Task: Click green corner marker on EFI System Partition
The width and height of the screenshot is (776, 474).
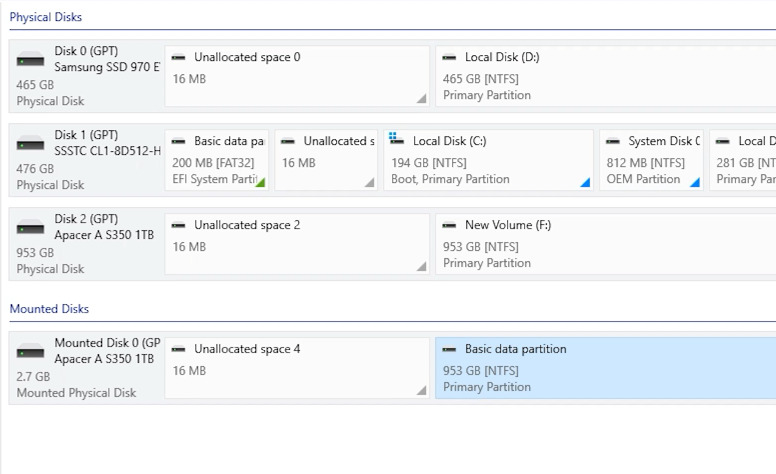Action: 261,183
